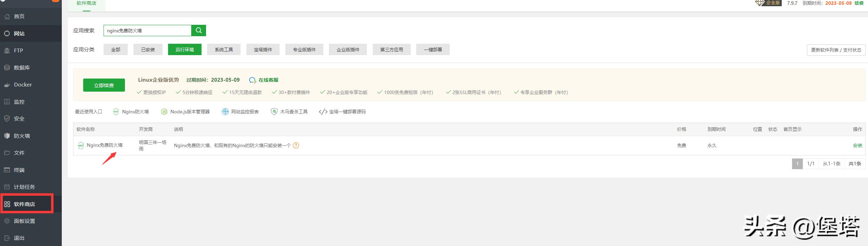
Task: Filter by 已安装 category
Action: coord(148,50)
